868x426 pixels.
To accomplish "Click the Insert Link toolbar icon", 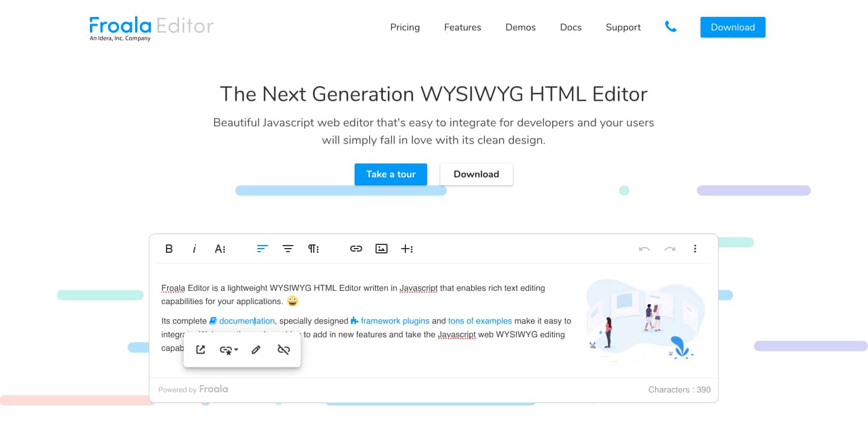I will click(x=356, y=249).
